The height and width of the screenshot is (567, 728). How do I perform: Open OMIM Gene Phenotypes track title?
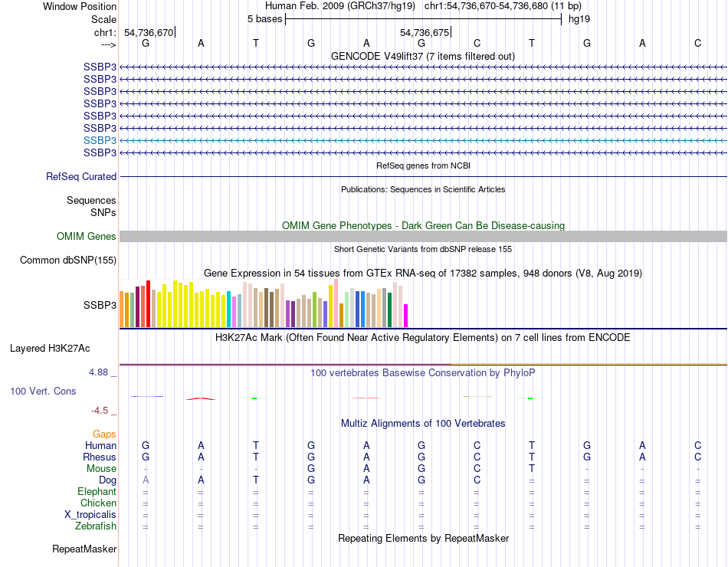coord(423,226)
